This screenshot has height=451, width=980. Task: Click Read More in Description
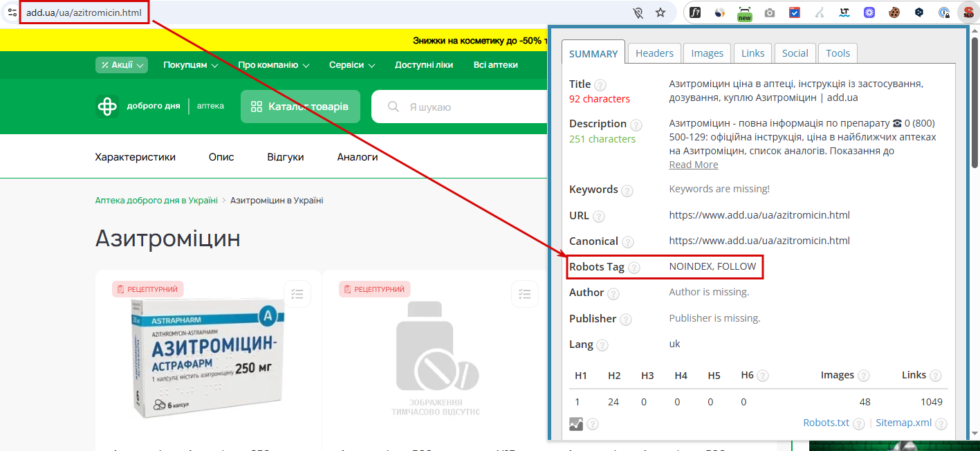click(694, 165)
